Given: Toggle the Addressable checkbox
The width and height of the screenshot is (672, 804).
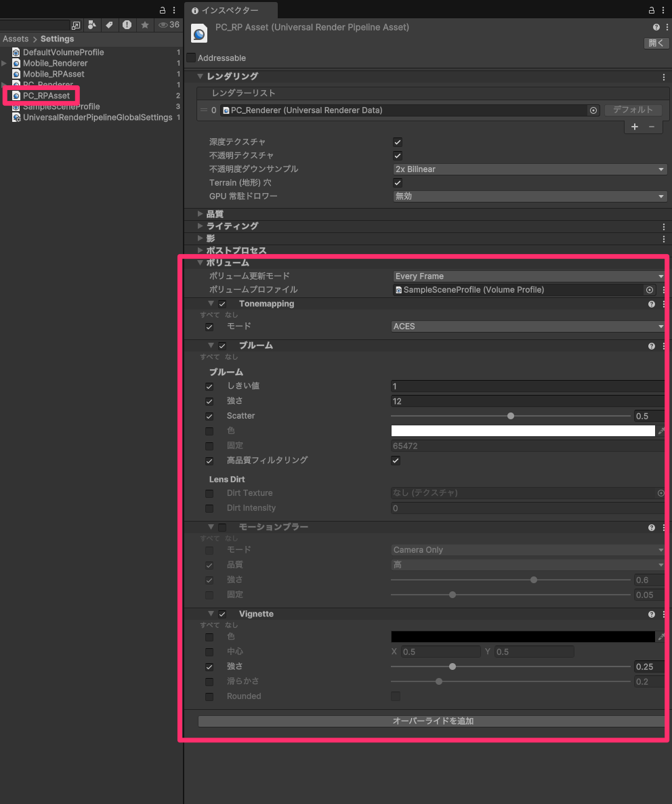Looking at the screenshot, I should click(x=191, y=58).
